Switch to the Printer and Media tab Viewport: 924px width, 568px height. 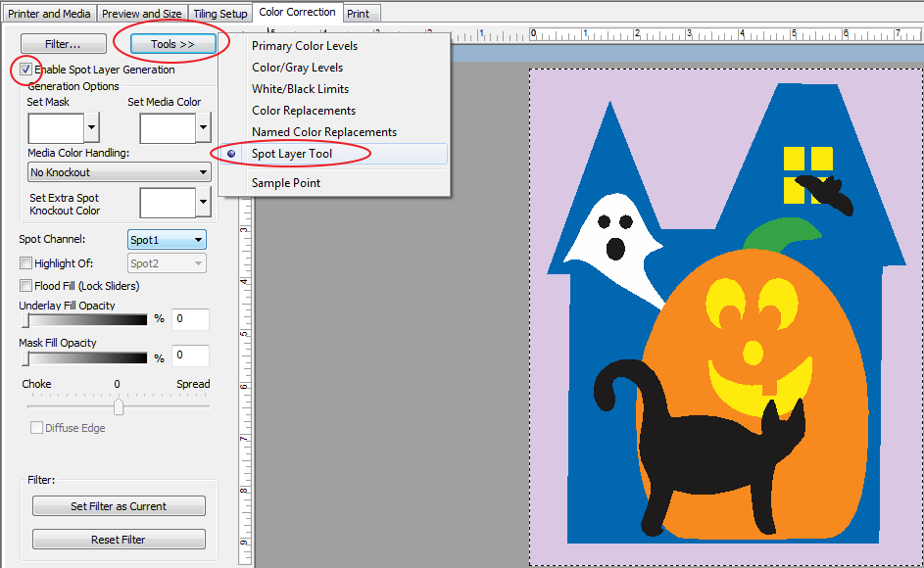50,14
